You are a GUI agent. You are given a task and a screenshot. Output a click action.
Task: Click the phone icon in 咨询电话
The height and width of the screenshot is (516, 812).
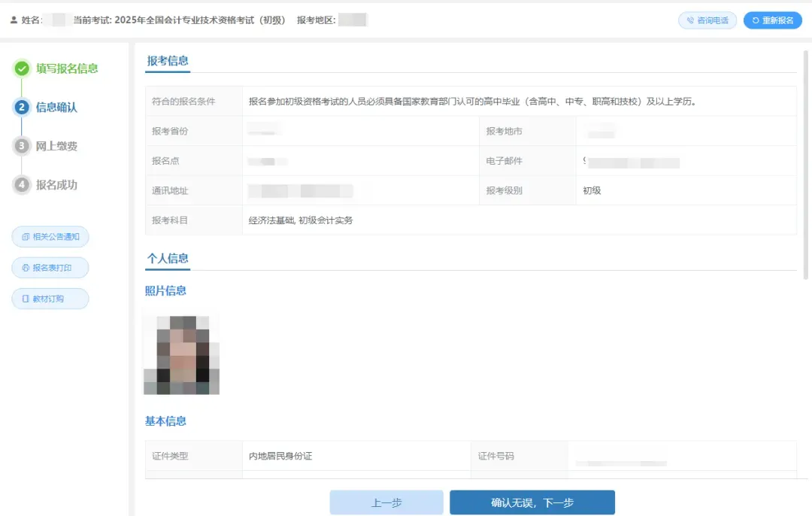click(690, 20)
